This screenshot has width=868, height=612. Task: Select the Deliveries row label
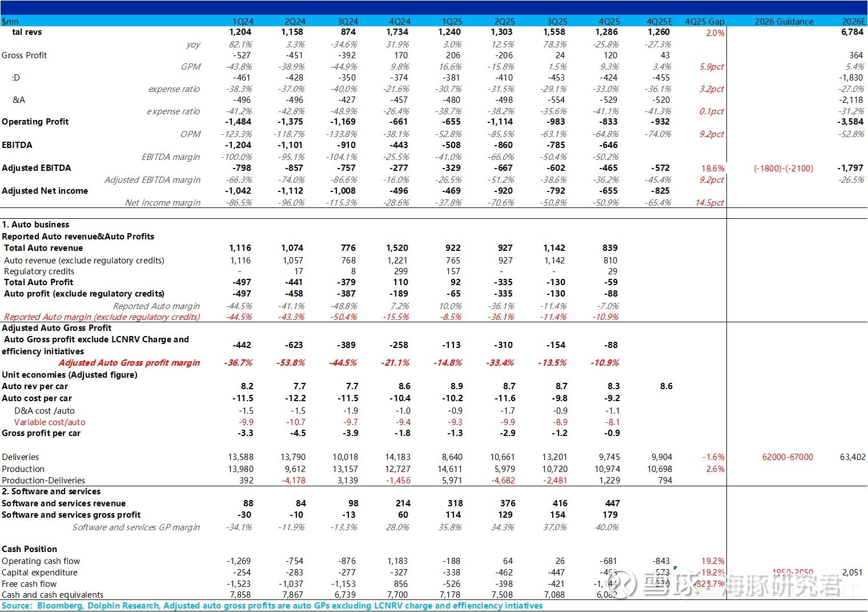(21, 457)
